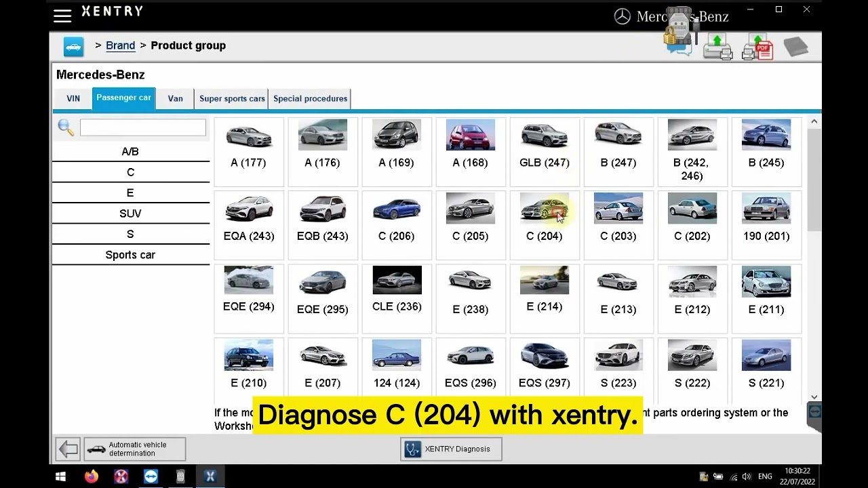Open the gray book documentation icon
The height and width of the screenshot is (488, 868).
pos(796,47)
